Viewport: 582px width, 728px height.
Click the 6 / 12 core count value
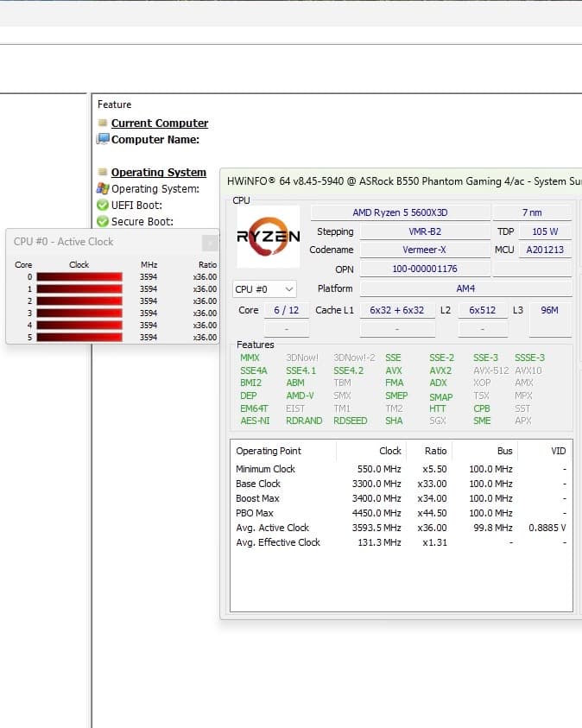click(x=287, y=310)
